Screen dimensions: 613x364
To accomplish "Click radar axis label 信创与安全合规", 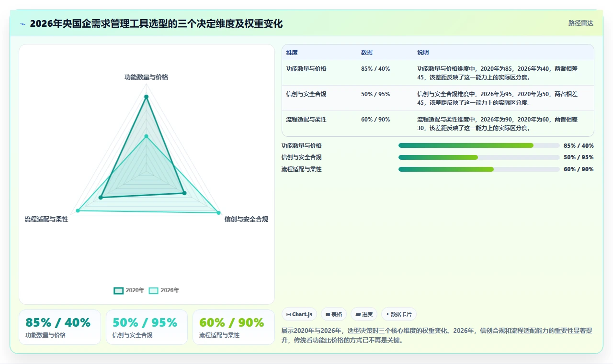I will pos(246,219).
